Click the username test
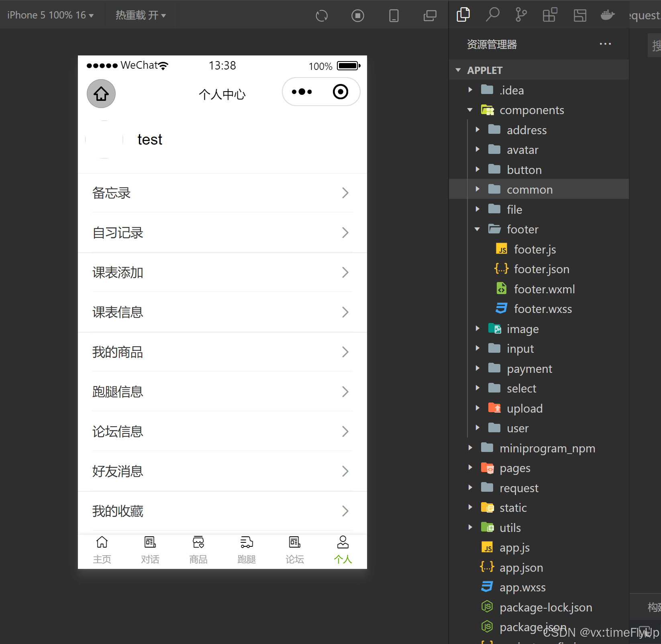The width and height of the screenshot is (661, 644). (x=150, y=139)
